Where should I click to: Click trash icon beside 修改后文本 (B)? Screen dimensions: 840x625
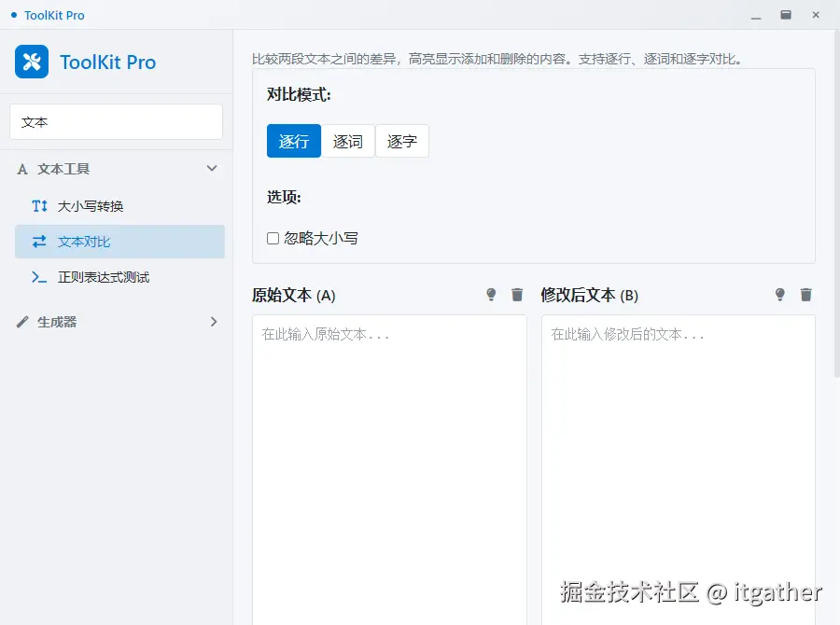(806, 295)
